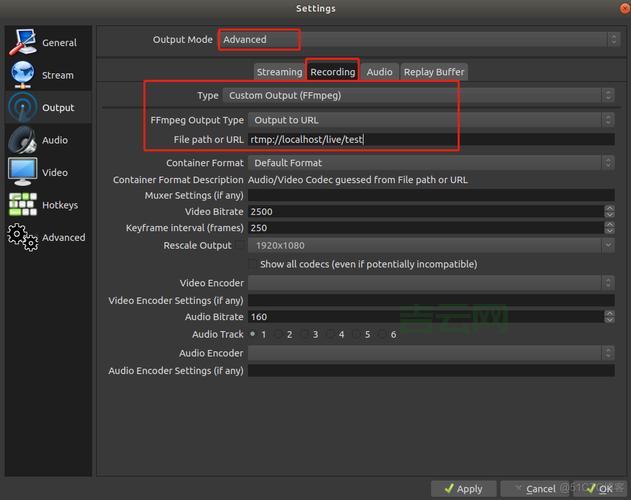The height and width of the screenshot is (500, 631).
Task: Open the Hotkeys keyboard icon
Action: 23,204
